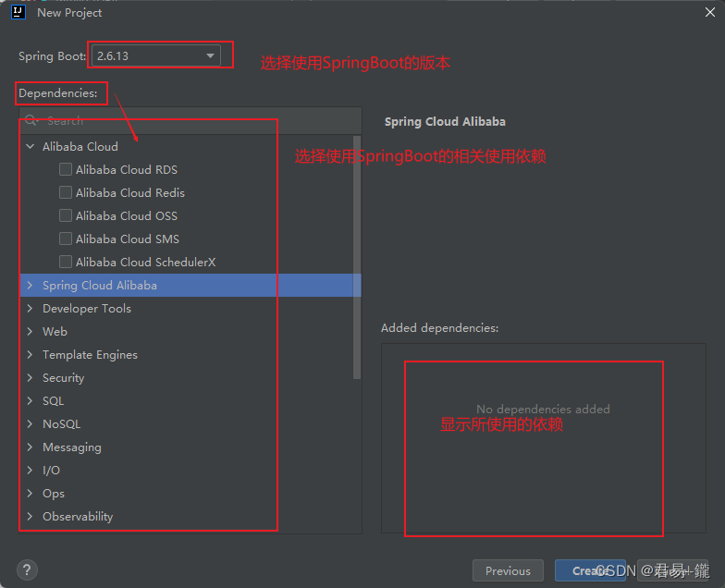Select the Developer Tools row label
This screenshot has height=588, width=725.
[87, 309]
